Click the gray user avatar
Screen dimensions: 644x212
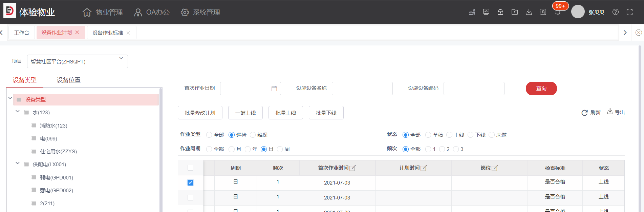click(x=578, y=12)
